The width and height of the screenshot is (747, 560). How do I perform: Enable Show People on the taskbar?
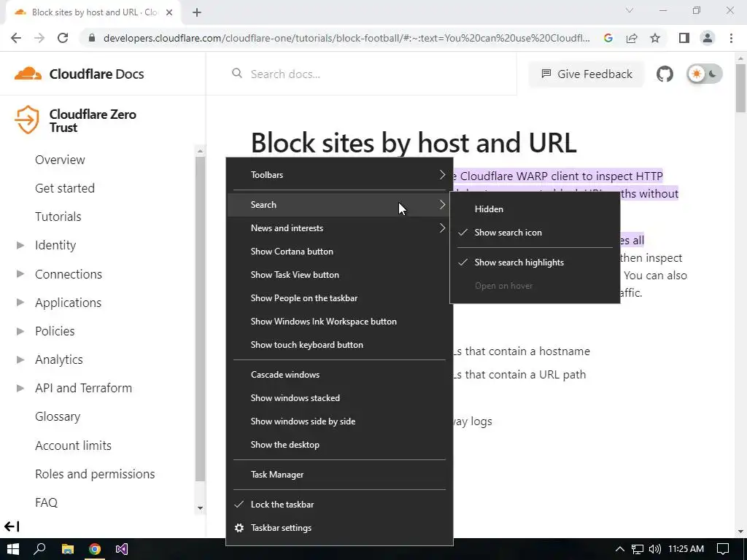click(x=339, y=298)
